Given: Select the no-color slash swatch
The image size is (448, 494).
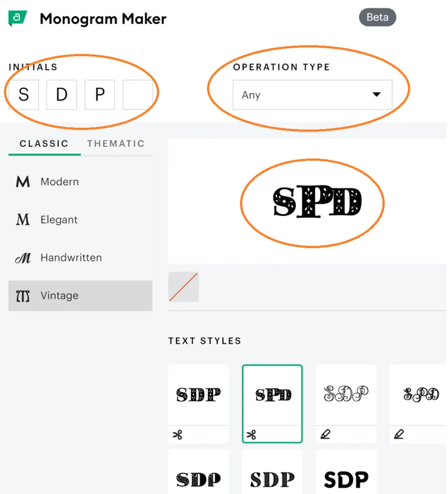Looking at the screenshot, I should coord(183,287).
